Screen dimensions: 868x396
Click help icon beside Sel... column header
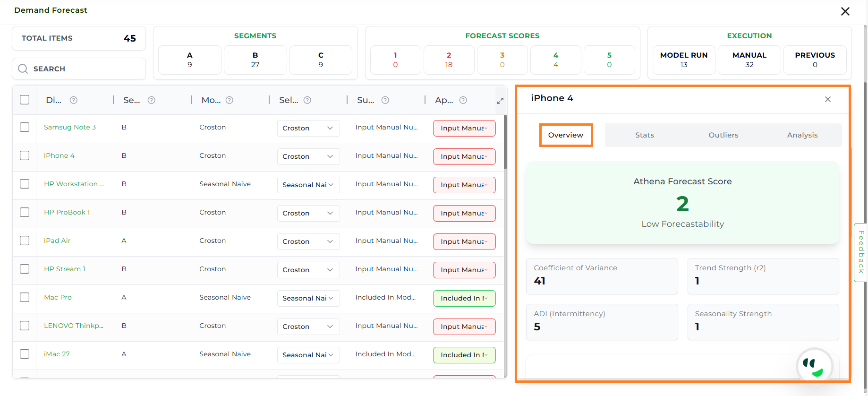point(307,100)
